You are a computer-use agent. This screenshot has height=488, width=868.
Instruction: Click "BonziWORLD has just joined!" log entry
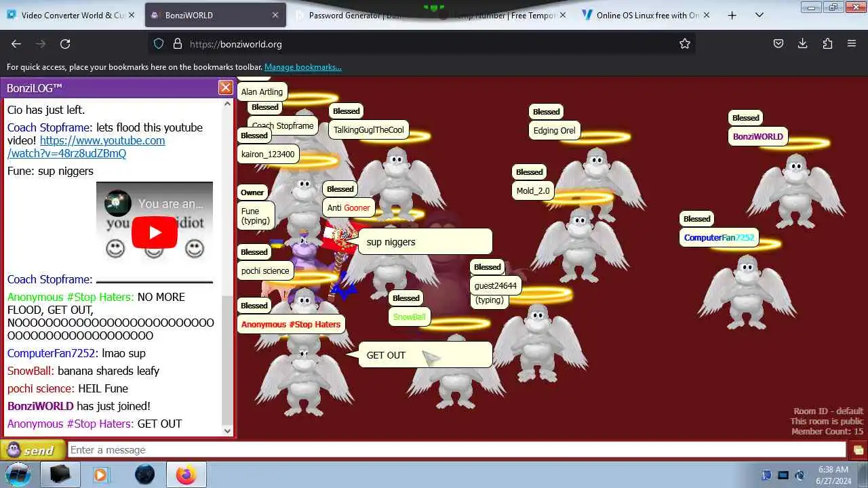[79, 406]
